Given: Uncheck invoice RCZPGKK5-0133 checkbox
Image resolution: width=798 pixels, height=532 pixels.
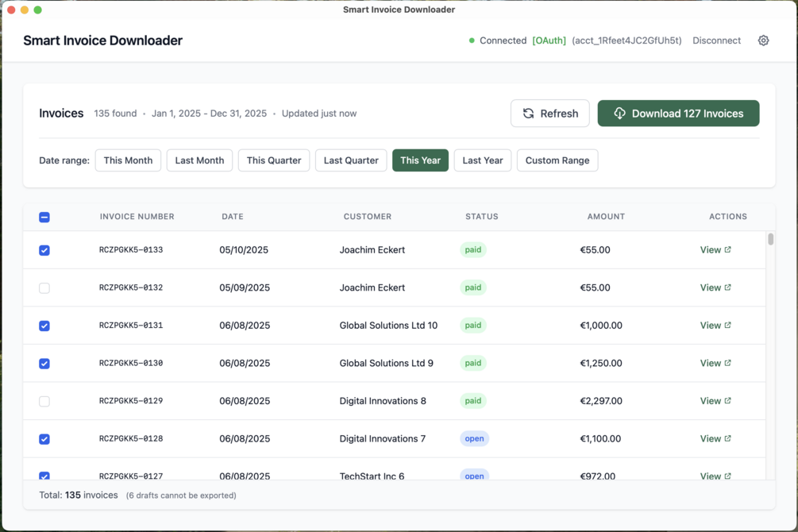Looking at the screenshot, I should point(44,250).
